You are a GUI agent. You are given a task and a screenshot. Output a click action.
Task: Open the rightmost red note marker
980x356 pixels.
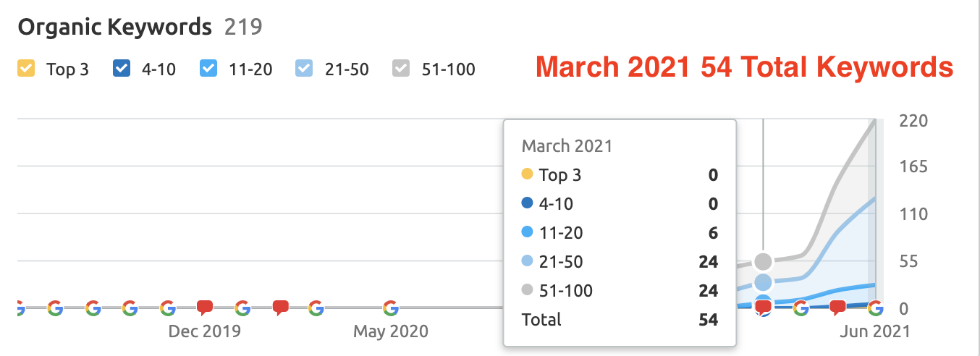click(838, 308)
